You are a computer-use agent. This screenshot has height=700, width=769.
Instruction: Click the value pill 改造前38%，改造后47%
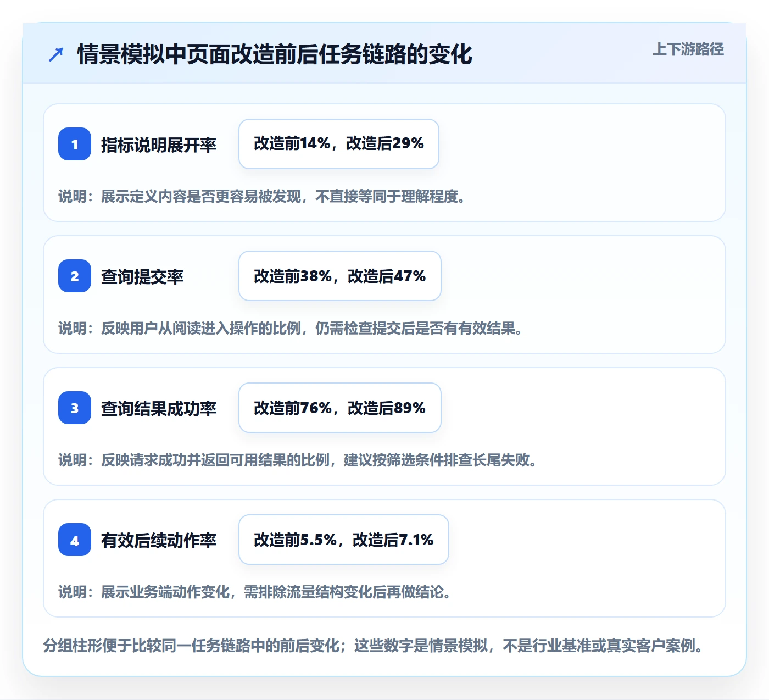(x=340, y=276)
